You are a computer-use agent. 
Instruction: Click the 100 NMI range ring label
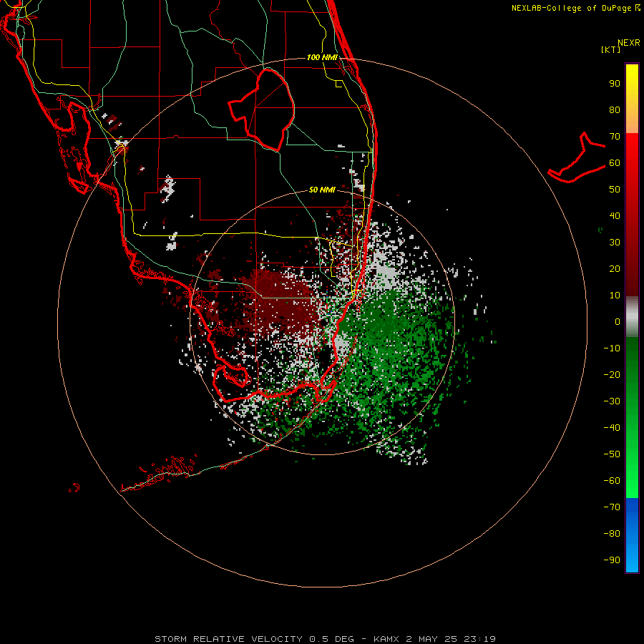click(x=322, y=57)
